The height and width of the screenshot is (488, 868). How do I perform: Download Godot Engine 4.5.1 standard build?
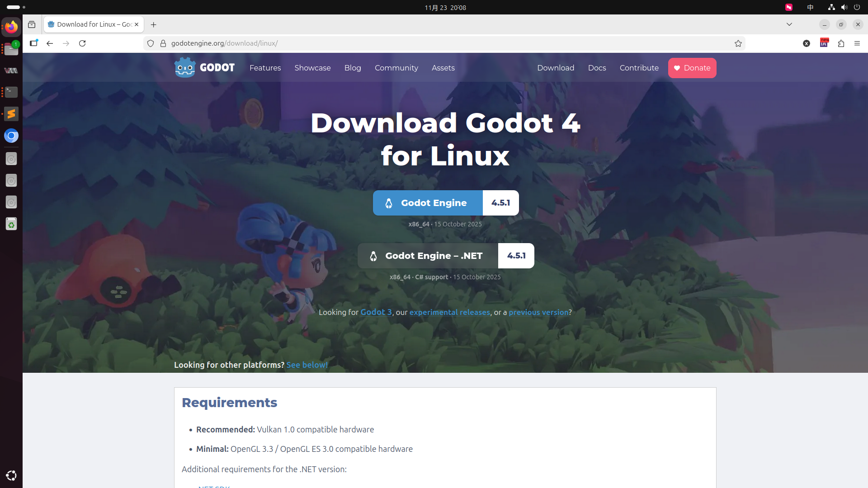428,203
